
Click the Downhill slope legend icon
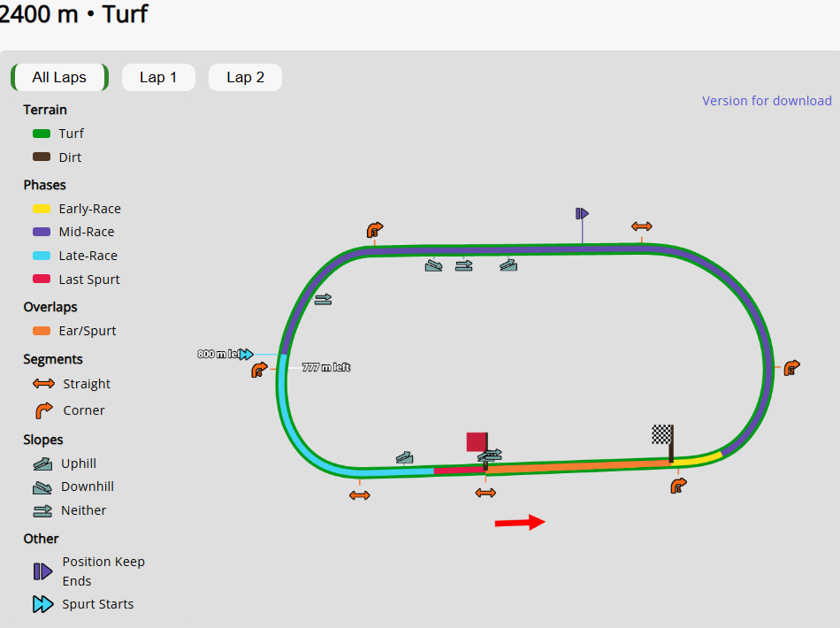point(42,487)
